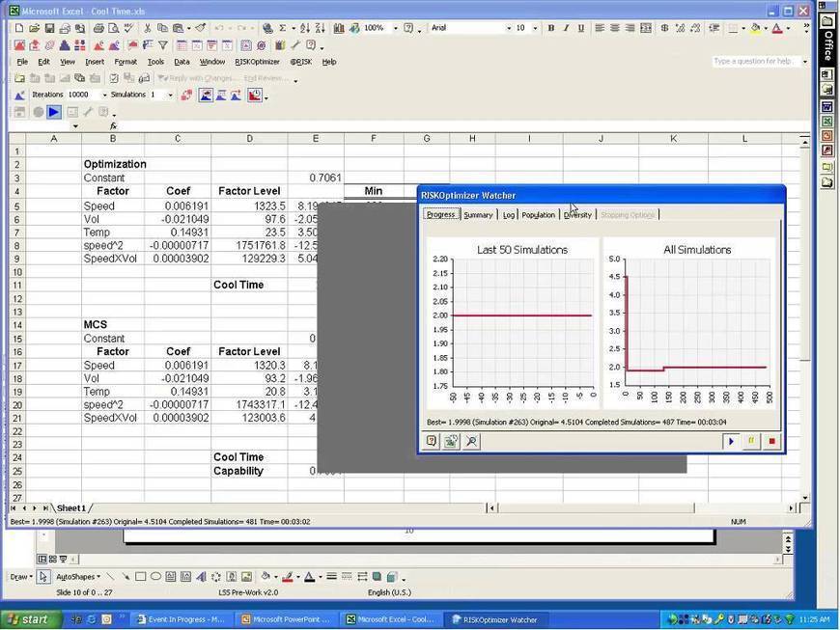The height and width of the screenshot is (630, 840).
Task: Stop the optimization with the red square
Action: pyautogui.click(x=771, y=441)
